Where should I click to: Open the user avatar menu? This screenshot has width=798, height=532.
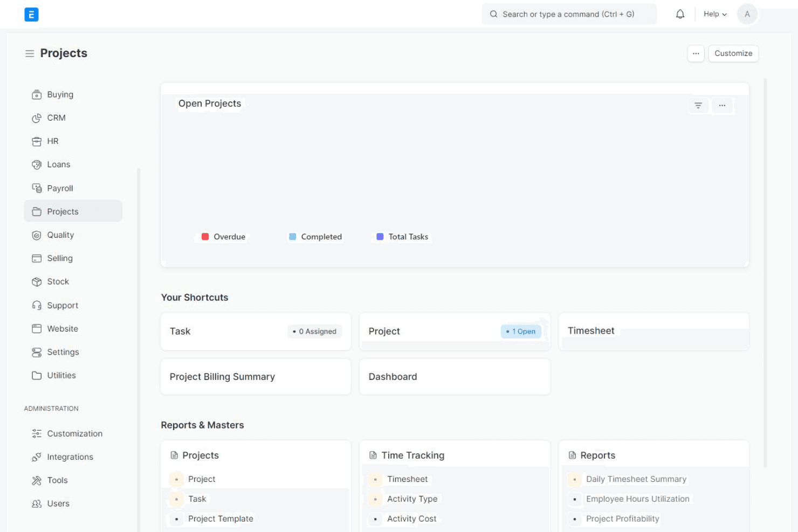(x=747, y=15)
